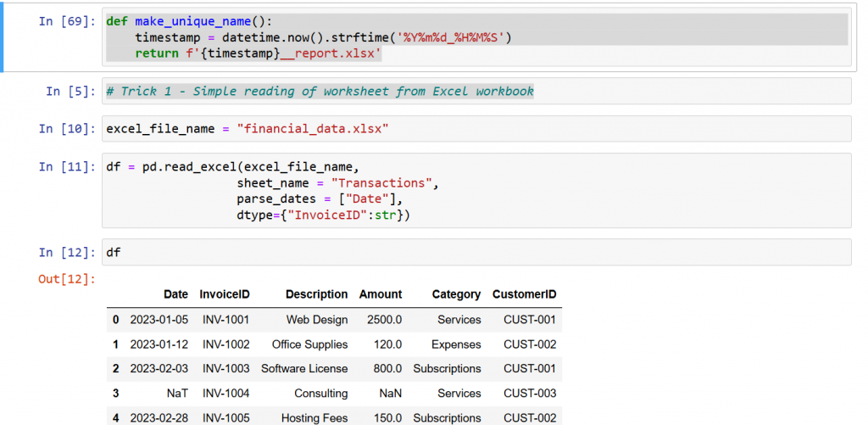The image size is (868, 425).
Task: Click the "financial_data.xlsx" string in code
Action: click(313, 129)
